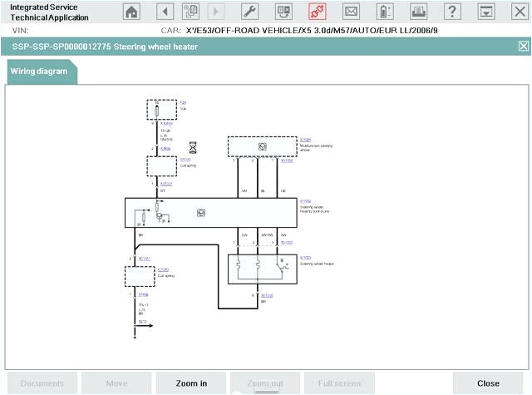
Task: Click the device transfer icon beside wrench
Action: pyautogui.click(x=283, y=12)
